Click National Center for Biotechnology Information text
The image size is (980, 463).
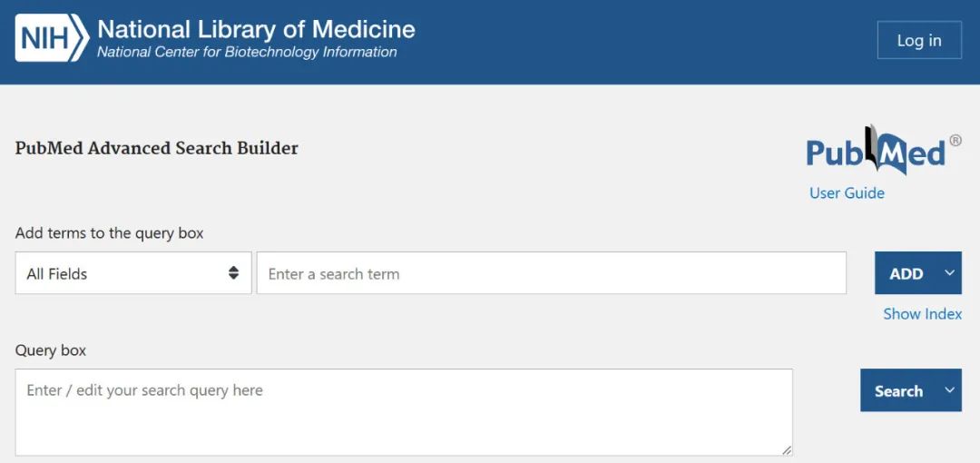click(x=247, y=53)
